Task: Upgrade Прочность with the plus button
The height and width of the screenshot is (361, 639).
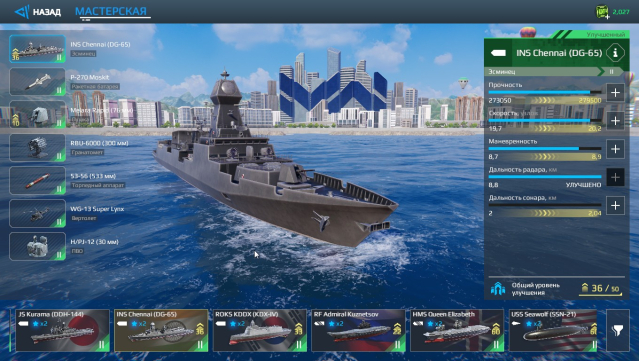Action: [x=615, y=92]
